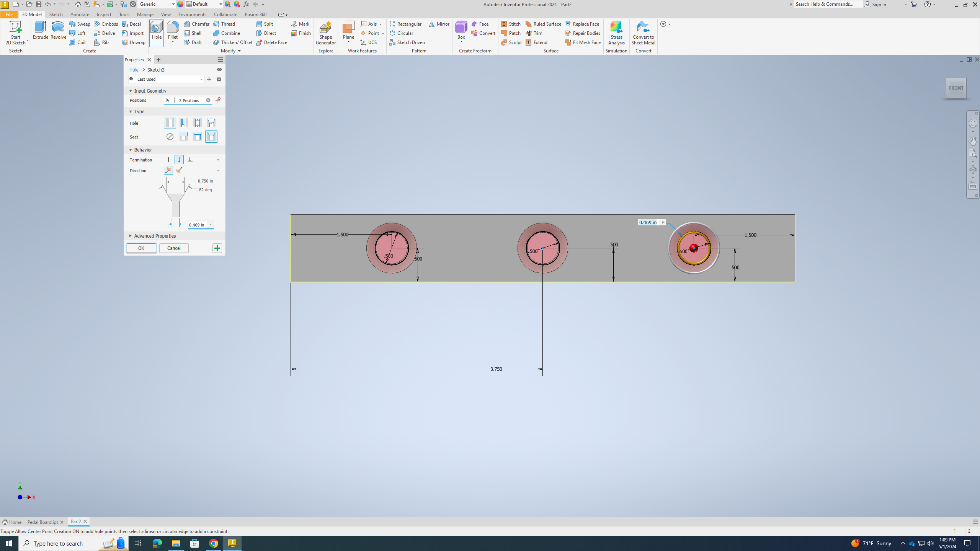
Task: Select tapped hole type
Action: coord(197,123)
